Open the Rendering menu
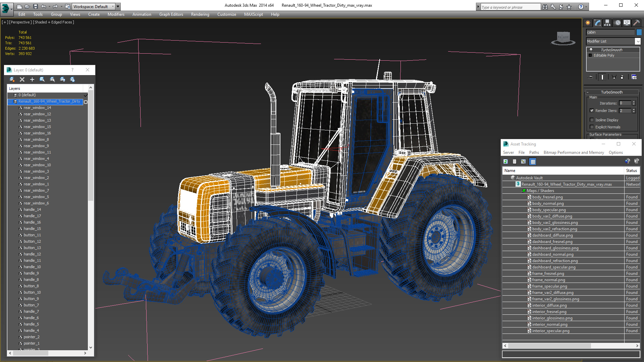 click(200, 14)
